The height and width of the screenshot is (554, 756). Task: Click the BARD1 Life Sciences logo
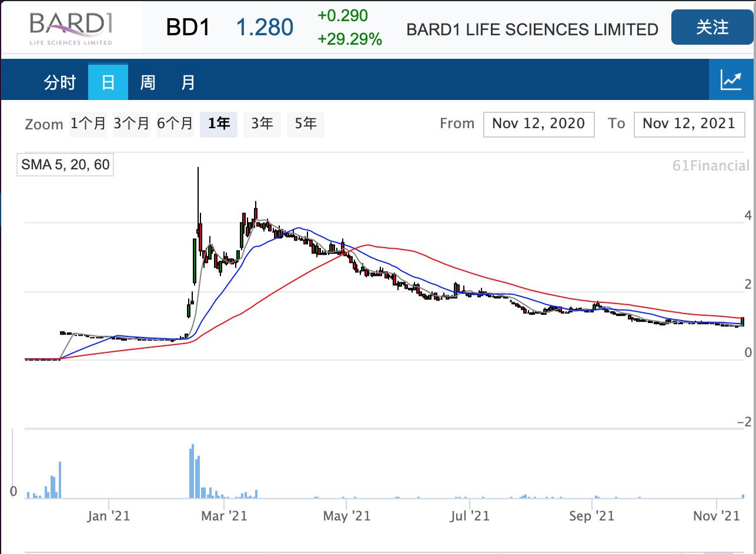[71, 27]
